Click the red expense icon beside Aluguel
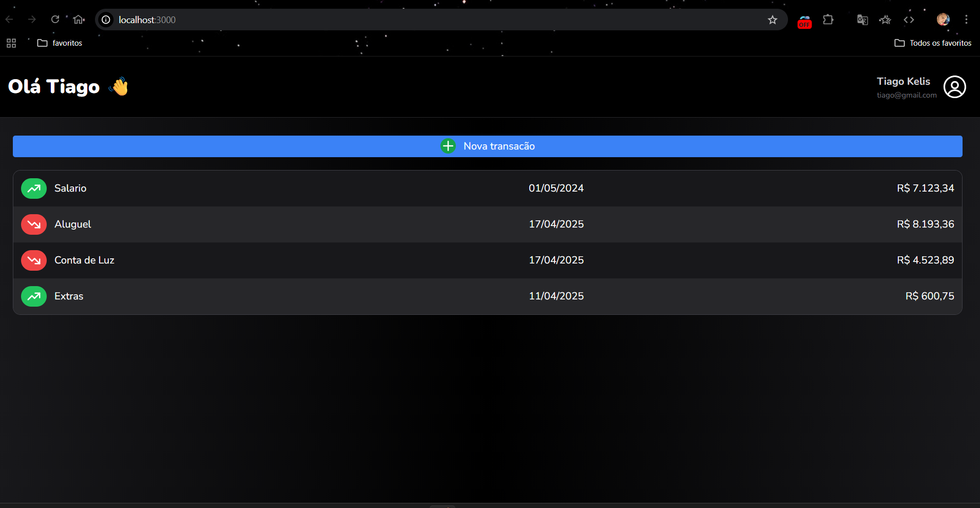This screenshot has width=980, height=508. 34,224
